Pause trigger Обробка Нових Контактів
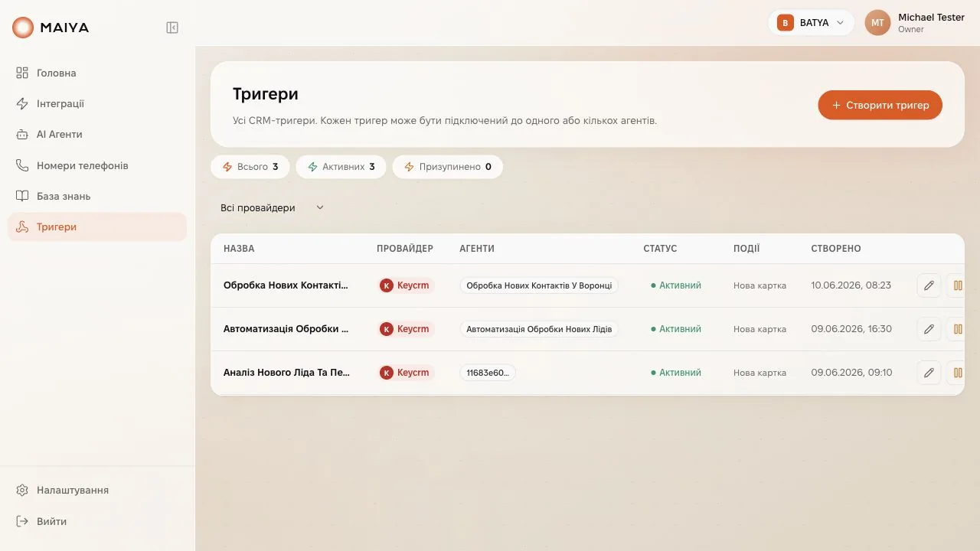Screen dimensions: 980x551 (957, 285)
